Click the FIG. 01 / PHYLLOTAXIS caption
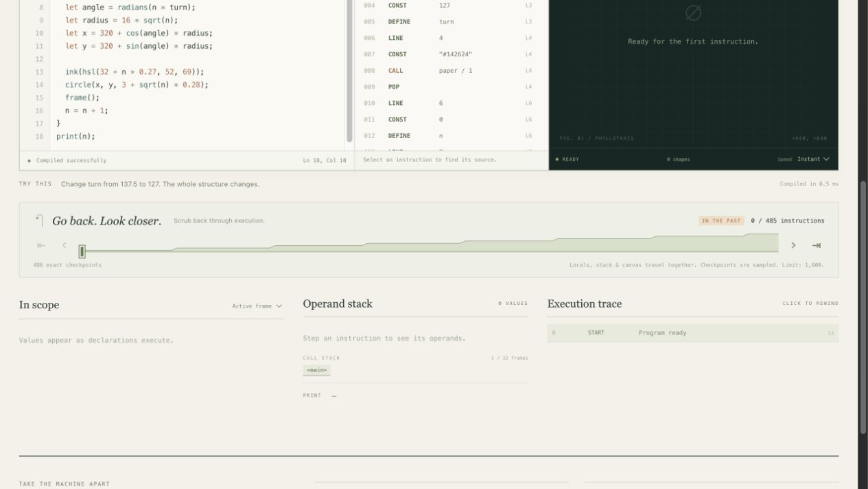The width and height of the screenshot is (868, 489). (x=596, y=139)
